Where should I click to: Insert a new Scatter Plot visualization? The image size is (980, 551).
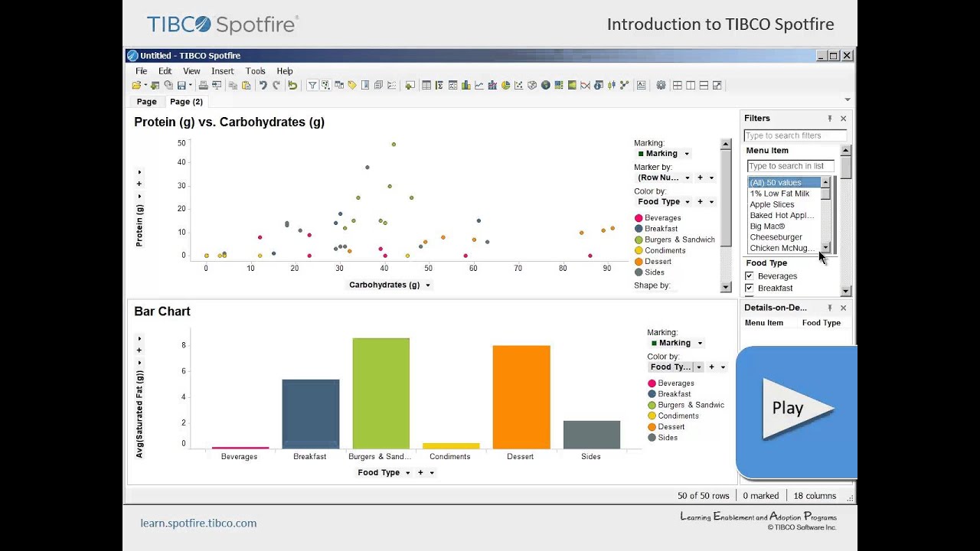tap(518, 85)
